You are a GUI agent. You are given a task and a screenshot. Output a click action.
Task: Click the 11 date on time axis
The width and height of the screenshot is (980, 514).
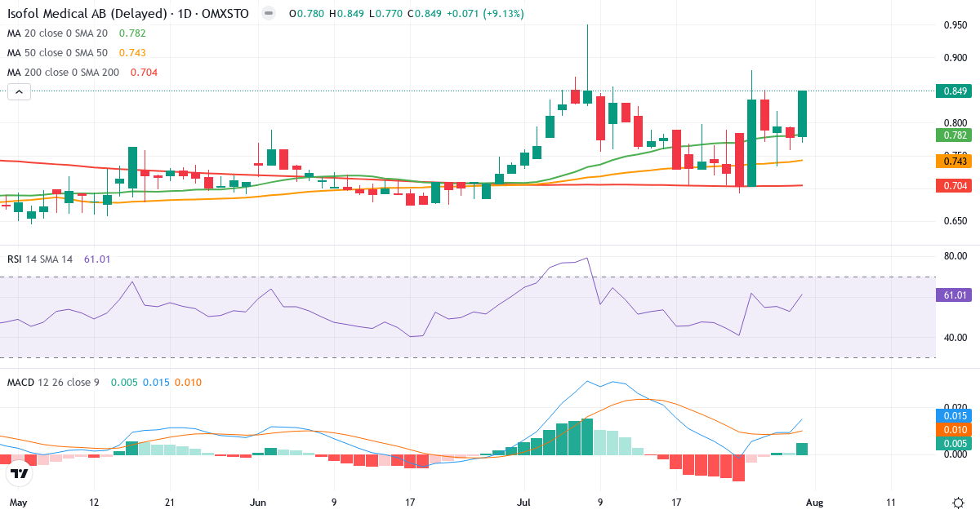891,503
